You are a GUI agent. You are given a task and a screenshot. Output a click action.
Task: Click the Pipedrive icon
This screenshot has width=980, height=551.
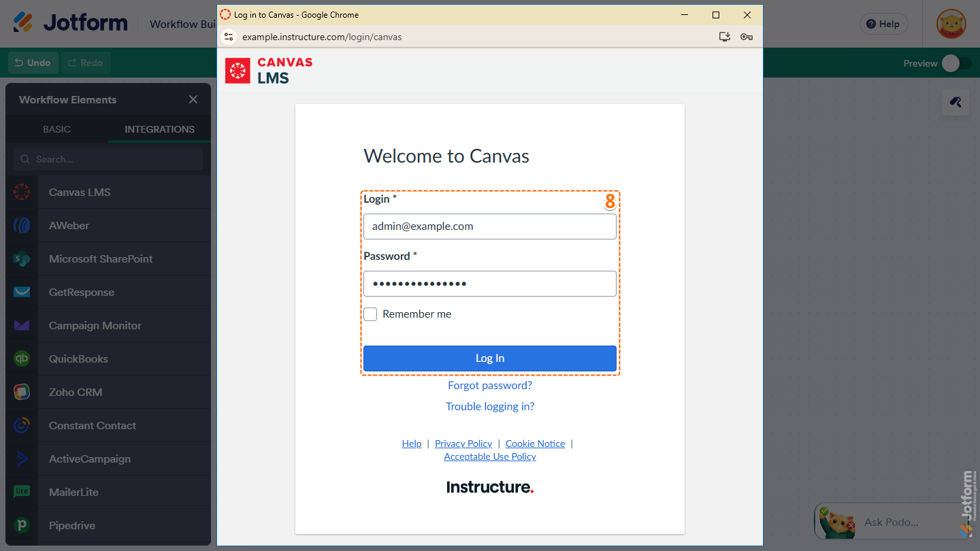22,526
